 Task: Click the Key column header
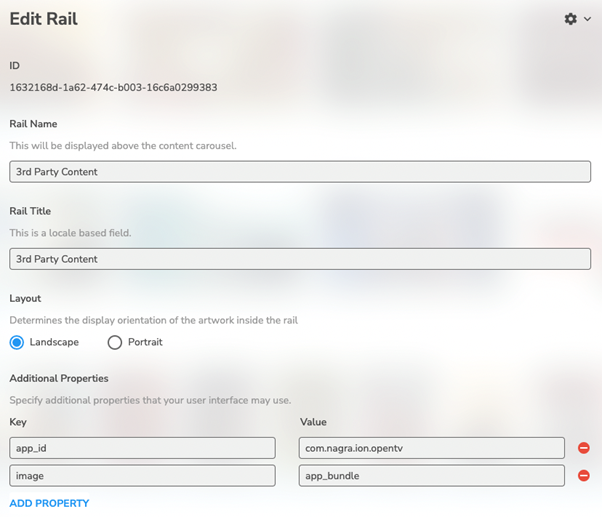point(19,423)
